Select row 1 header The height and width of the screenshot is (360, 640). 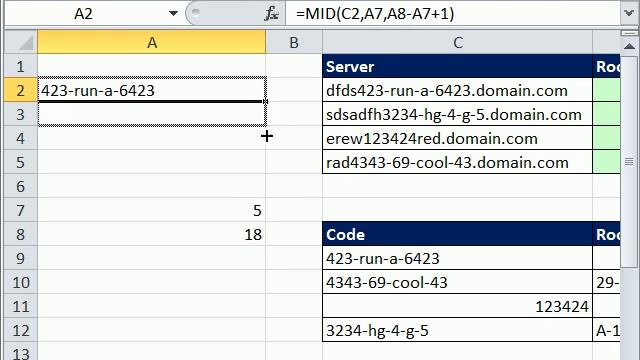pyautogui.click(x=20, y=66)
